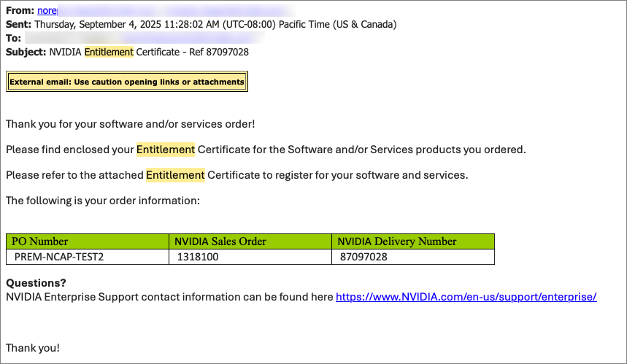
Task: Click the Questions? heading
Action: (36, 283)
